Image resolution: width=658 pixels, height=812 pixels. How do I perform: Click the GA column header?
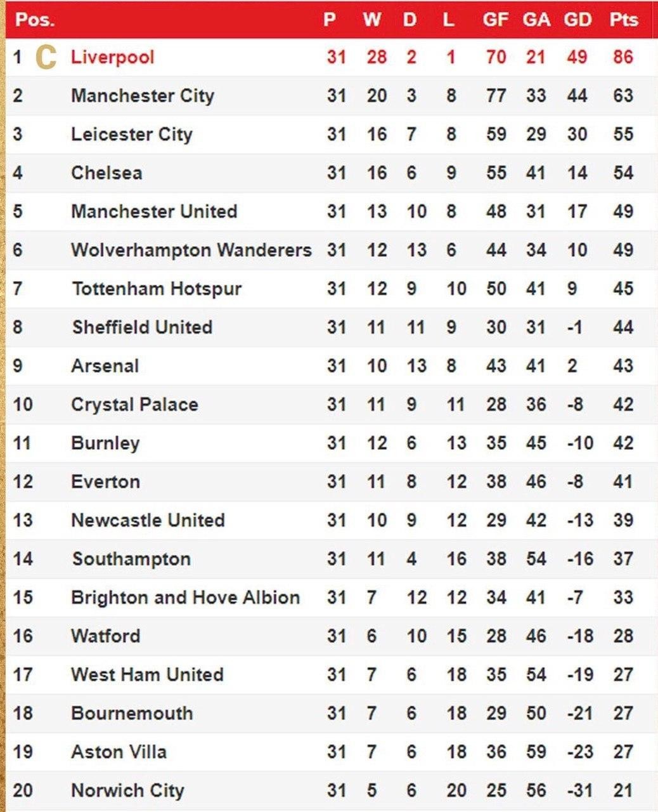point(536,20)
